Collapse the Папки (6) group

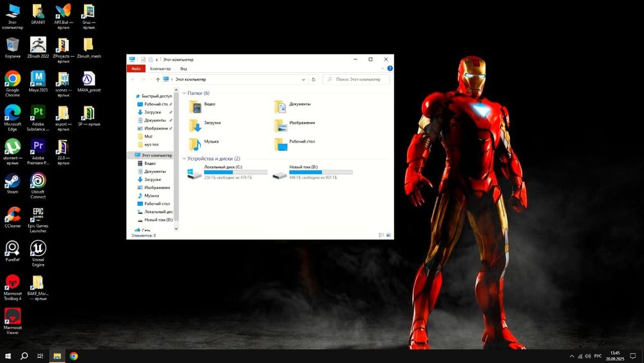coord(184,93)
